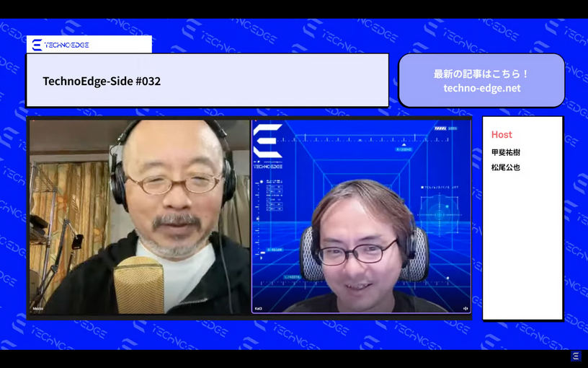Click the small TechnoEdge icon in bottom-right corner
Viewport: 588px width, 368px height.
pos(576,356)
